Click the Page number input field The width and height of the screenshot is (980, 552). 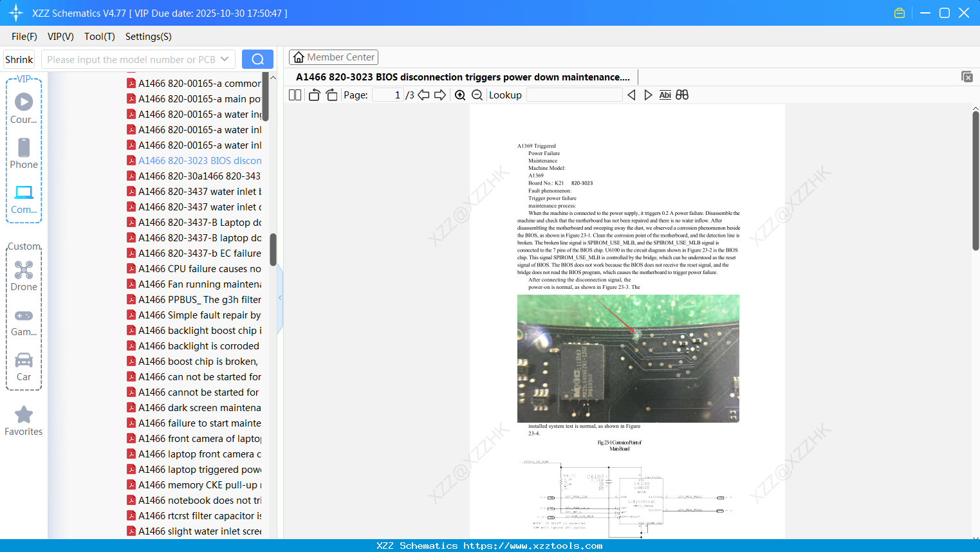(x=388, y=95)
